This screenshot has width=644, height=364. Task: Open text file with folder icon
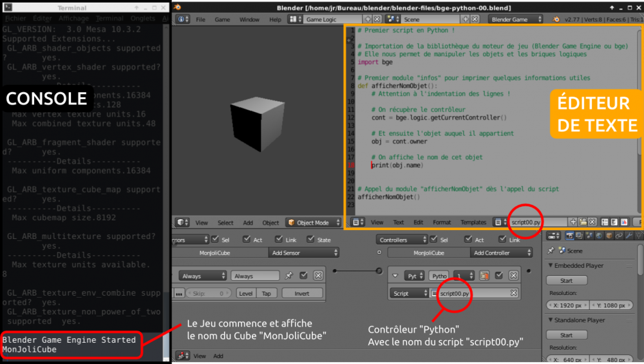[x=583, y=222]
